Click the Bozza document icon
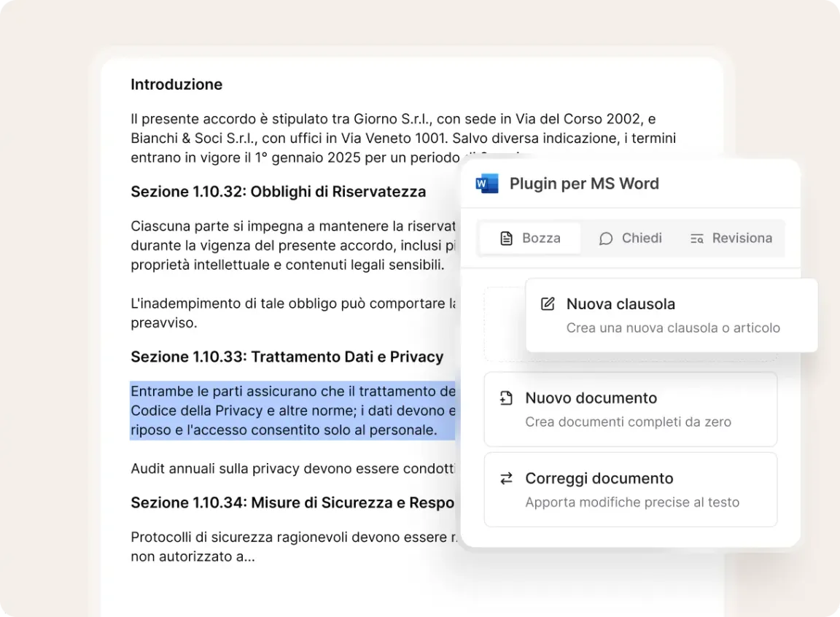The height and width of the screenshot is (617, 840). click(507, 238)
